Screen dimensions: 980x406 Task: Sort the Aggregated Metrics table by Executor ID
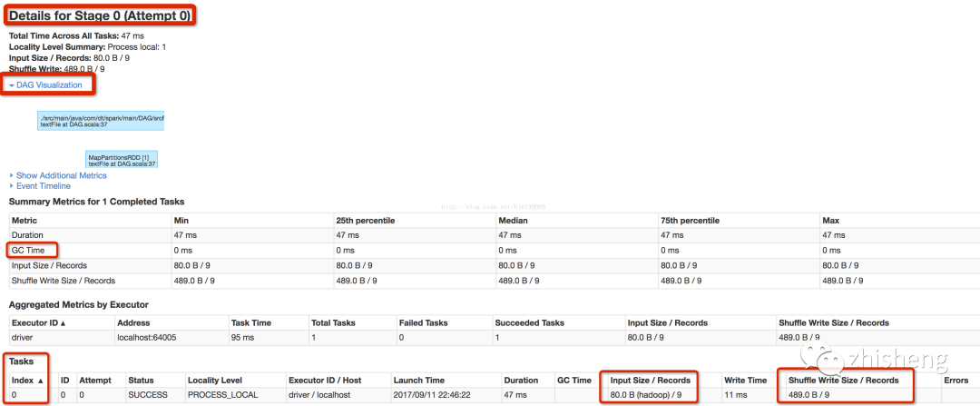point(39,322)
